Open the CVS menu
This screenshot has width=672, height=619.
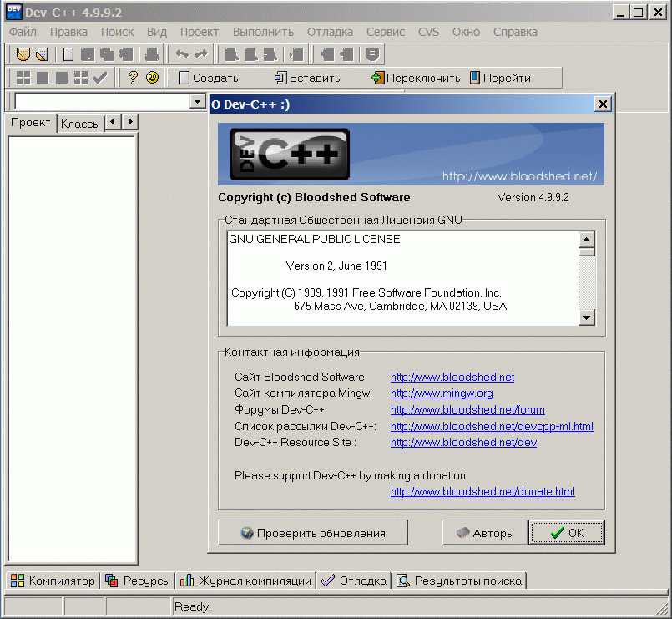[428, 32]
